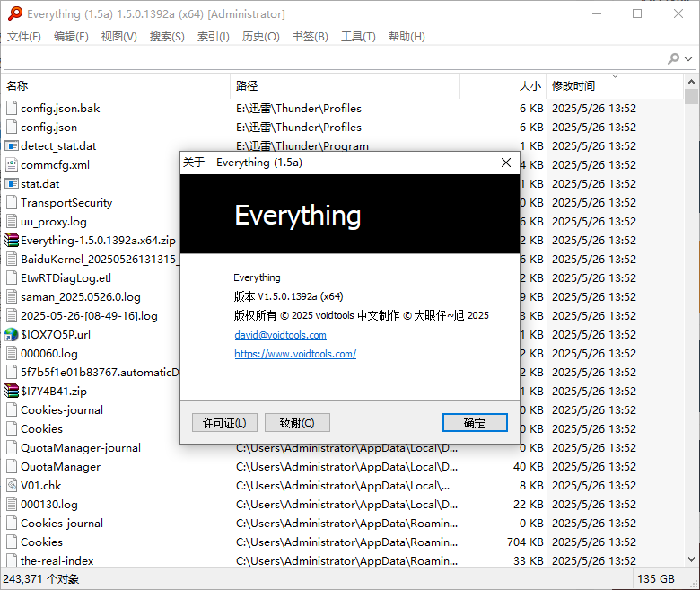This screenshot has width=700, height=590.
Task: Click the Everything-1.5.0.1392a.x64.zip archive icon
Action: click(x=12, y=241)
